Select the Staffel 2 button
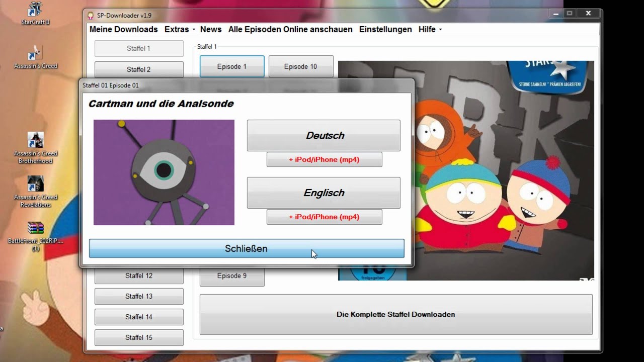 (x=139, y=69)
